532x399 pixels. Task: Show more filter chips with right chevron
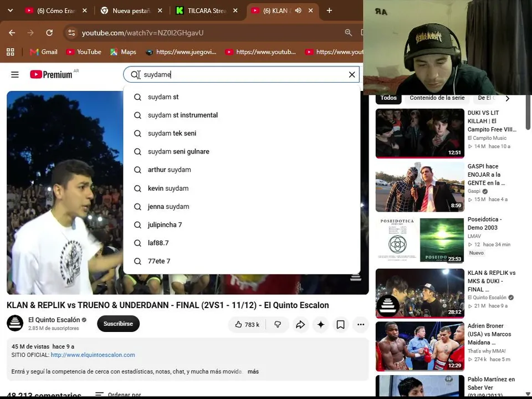click(x=507, y=99)
